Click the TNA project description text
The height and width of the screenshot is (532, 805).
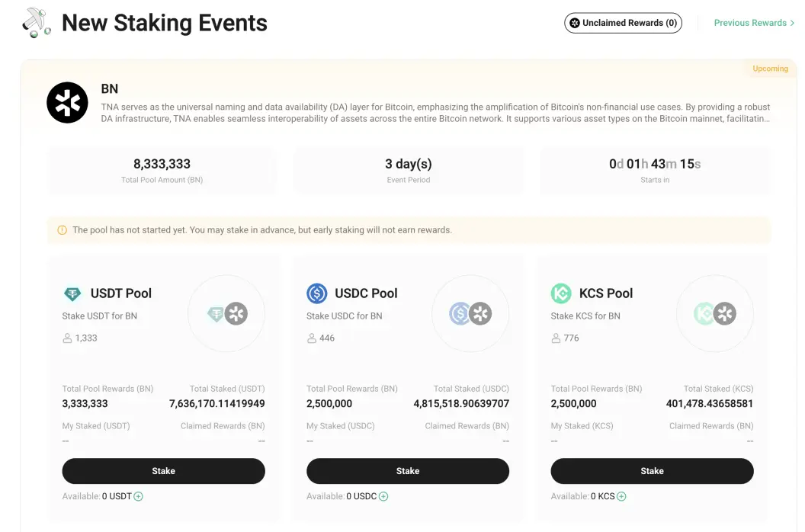pyautogui.click(x=435, y=113)
